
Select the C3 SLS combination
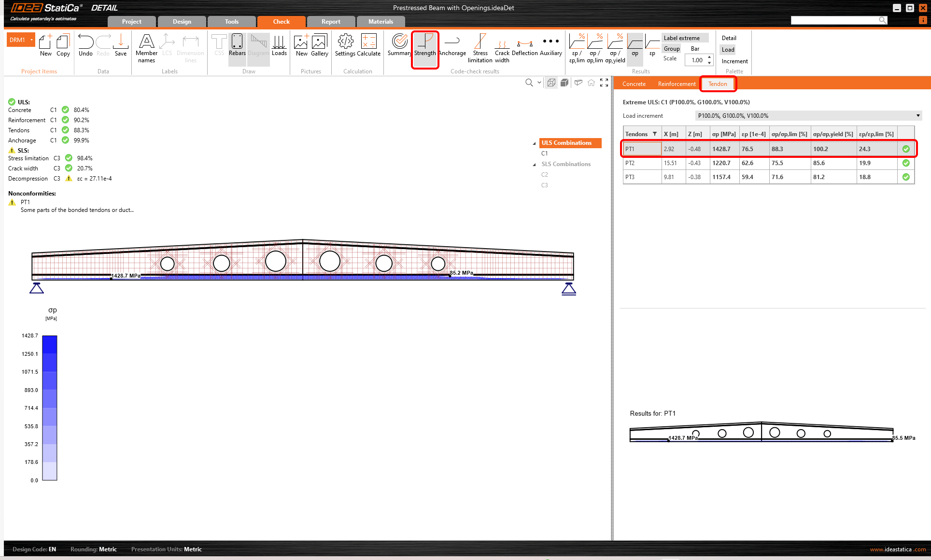click(x=544, y=185)
